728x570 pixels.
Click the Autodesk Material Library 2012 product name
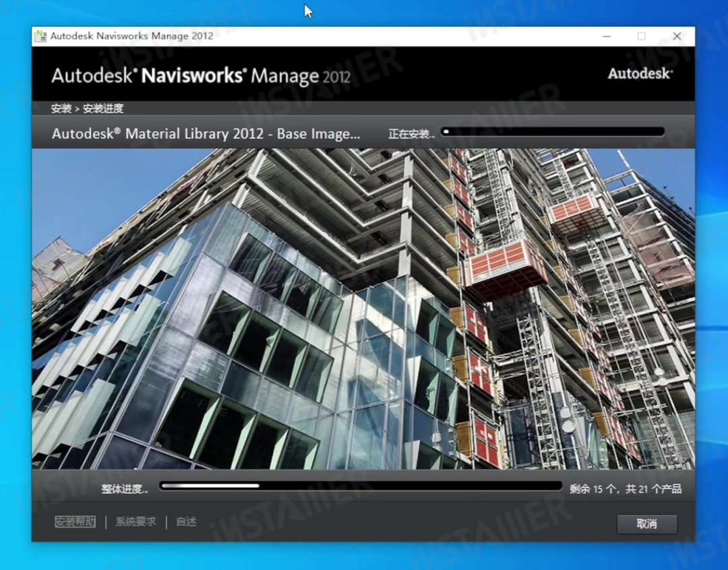pyautogui.click(x=206, y=133)
